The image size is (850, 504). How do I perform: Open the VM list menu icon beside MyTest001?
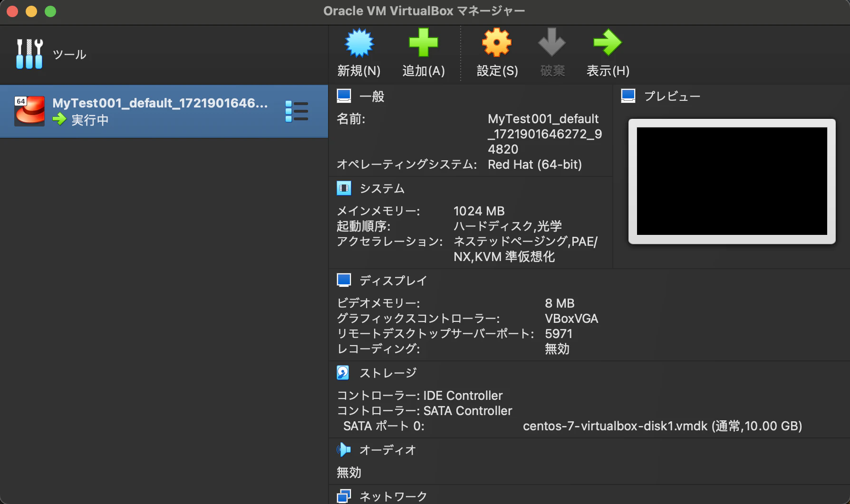coord(297,111)
